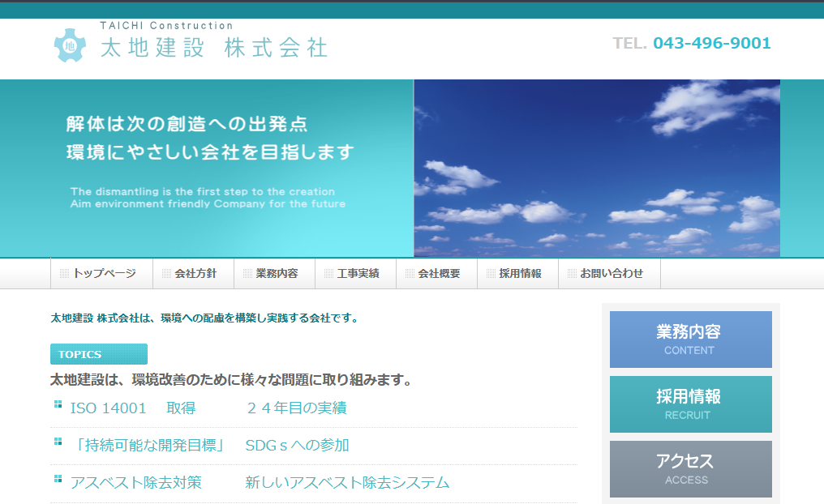Viewport: 824px width, 504px height.
Task: Click bullet icon beside アスベスト除去対策 row
Action: click(x=58, y=479)
